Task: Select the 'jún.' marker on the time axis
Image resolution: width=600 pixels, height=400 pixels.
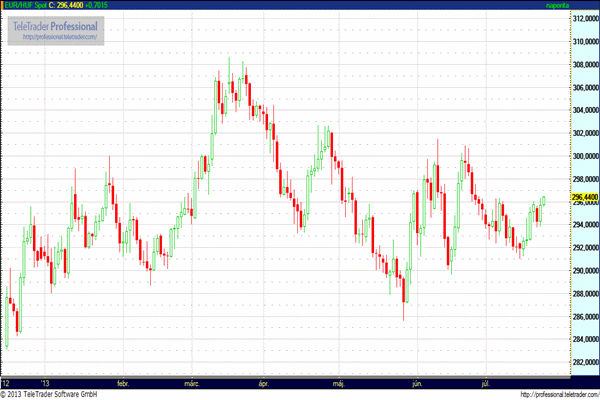Action: (x=415, y=382)
